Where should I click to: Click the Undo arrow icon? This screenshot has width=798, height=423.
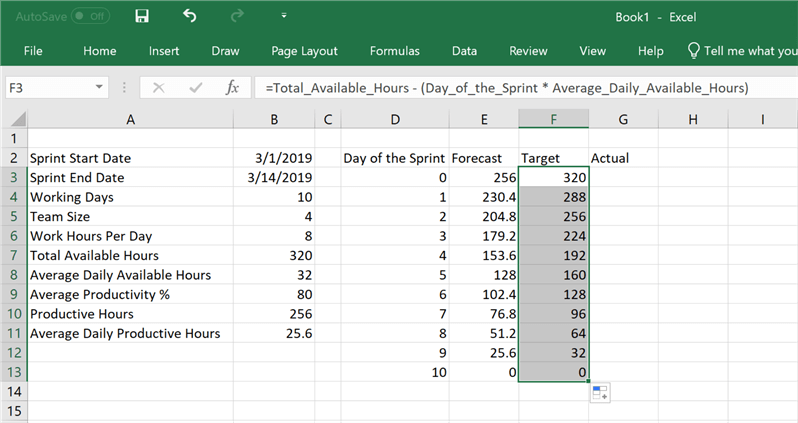click(x=190, y=16)
